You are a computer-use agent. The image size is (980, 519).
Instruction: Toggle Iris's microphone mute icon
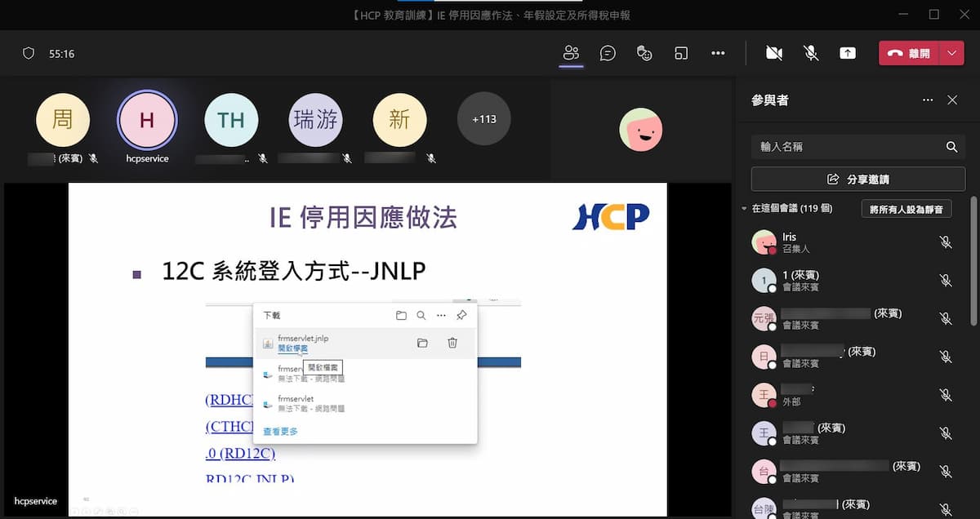946,242
